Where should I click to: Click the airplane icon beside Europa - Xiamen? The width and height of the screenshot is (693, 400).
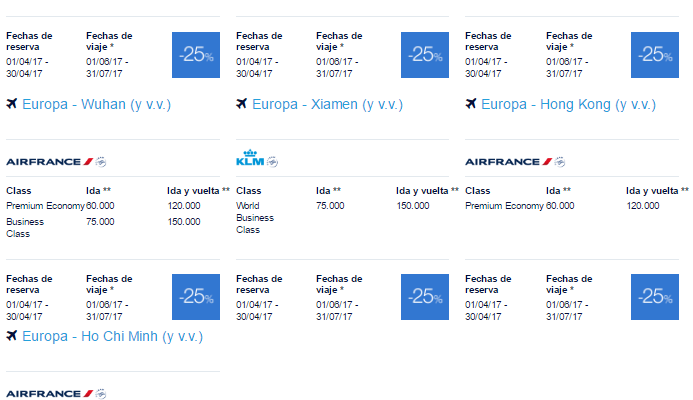tap(241, 104)
